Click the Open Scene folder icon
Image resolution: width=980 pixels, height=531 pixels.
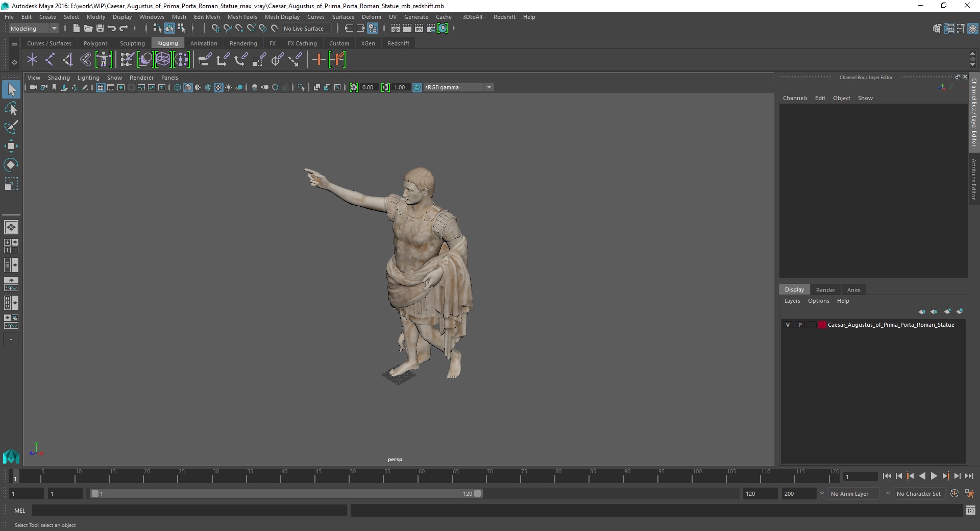coord(88,29)
